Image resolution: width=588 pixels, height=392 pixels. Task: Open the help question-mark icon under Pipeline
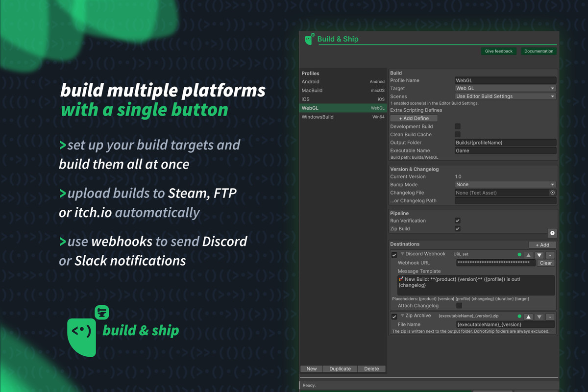552,233
